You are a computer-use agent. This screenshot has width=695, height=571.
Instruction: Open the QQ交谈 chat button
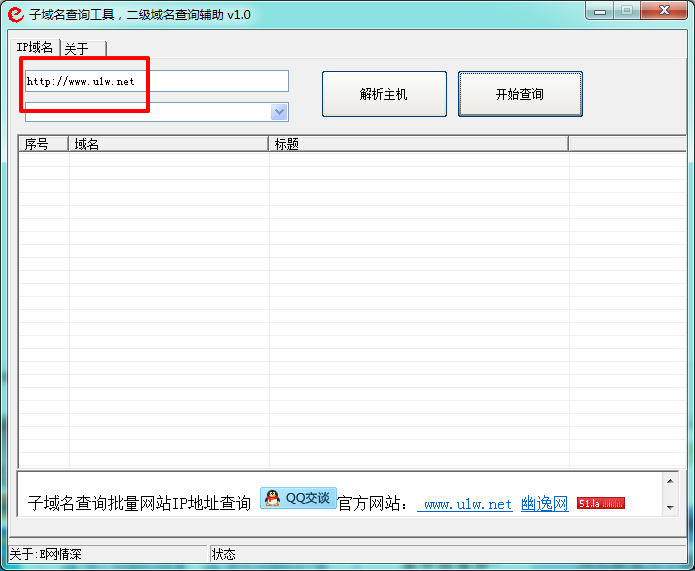(x=298, y=498)
